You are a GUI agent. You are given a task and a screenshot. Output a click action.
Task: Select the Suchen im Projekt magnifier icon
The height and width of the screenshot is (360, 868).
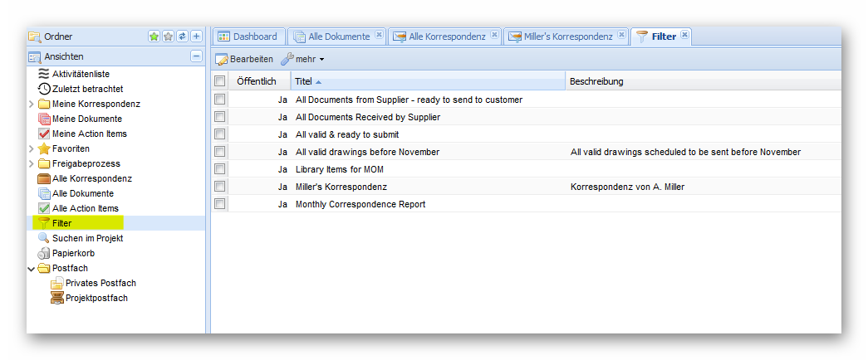(44, 238)
